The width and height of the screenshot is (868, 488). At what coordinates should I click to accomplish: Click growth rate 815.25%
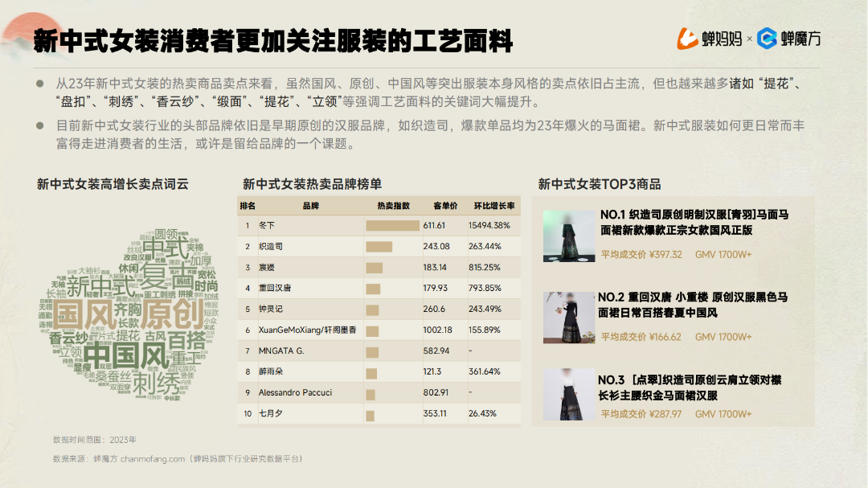click(485, 268)
